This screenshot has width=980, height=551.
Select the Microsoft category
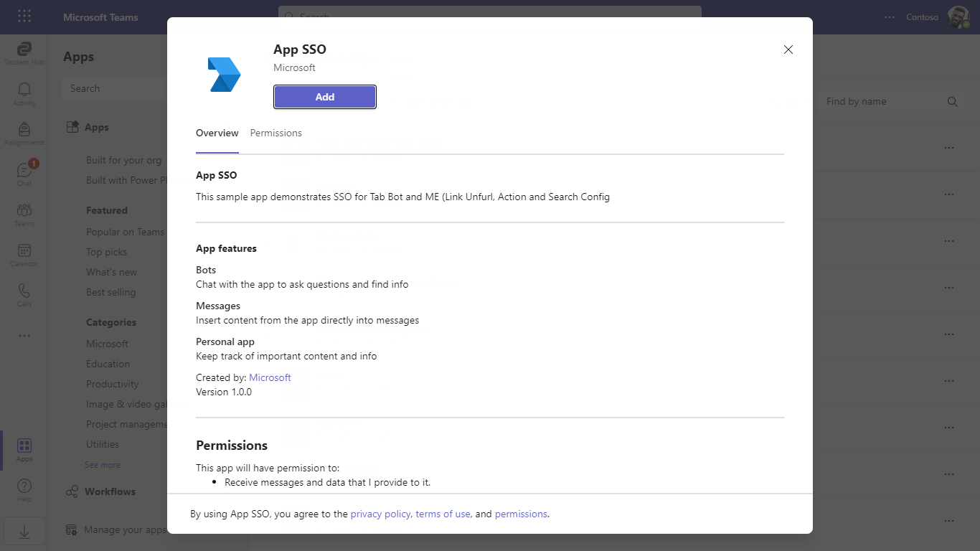point(108,344)
